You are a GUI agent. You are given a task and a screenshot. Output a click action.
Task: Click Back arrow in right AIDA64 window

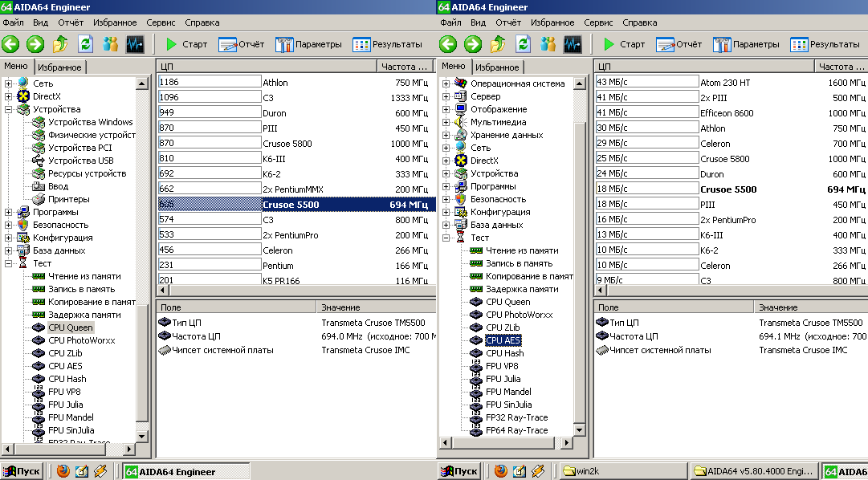448,43
